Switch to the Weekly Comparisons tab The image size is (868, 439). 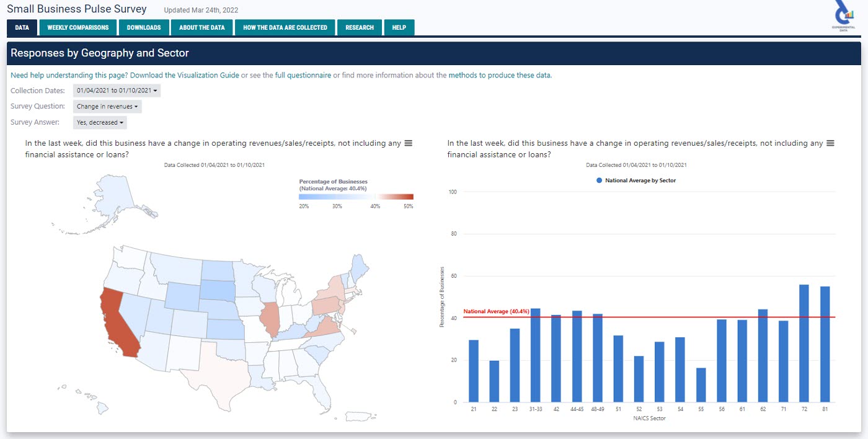[x=78, y=27]
